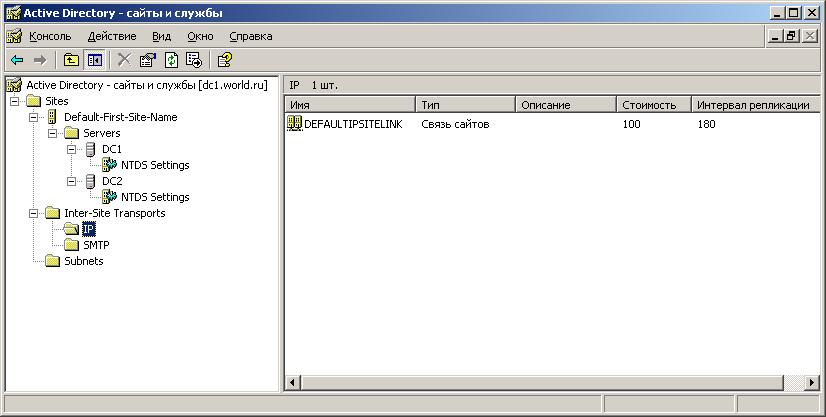826x417 pixels.
Task: Collapse the Inter-Site Transports node
Action: point(34,213)
